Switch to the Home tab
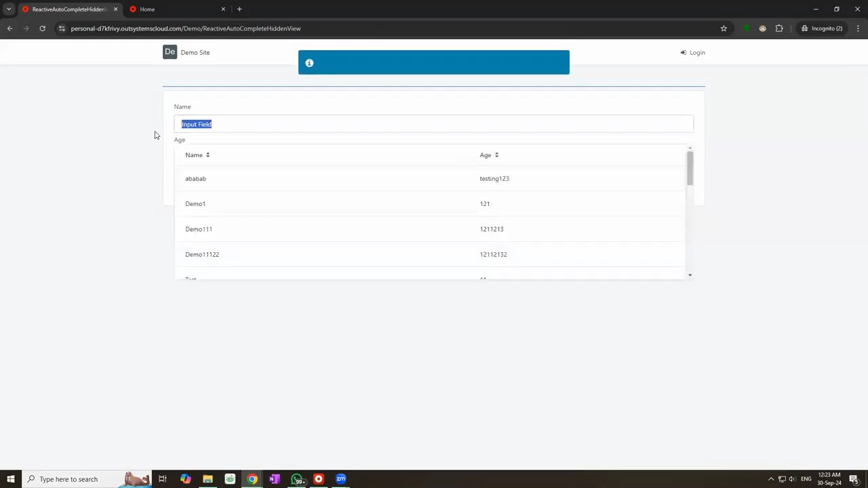 176,9
